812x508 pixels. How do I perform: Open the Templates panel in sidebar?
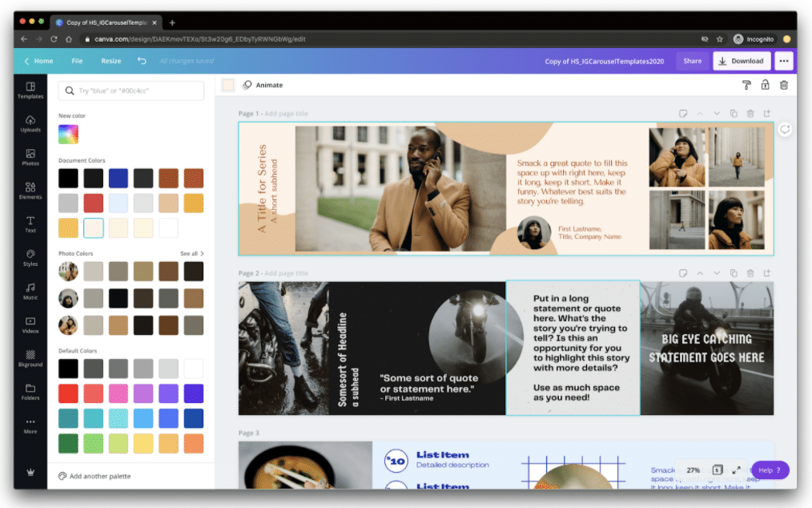[x=30, y=90]
